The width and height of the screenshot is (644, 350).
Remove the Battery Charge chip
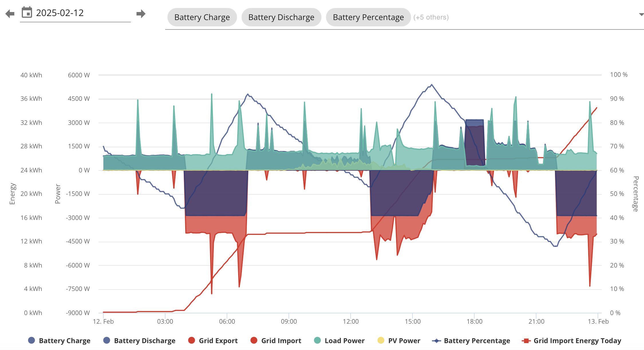pyautogui.click(x=202, y=17)
